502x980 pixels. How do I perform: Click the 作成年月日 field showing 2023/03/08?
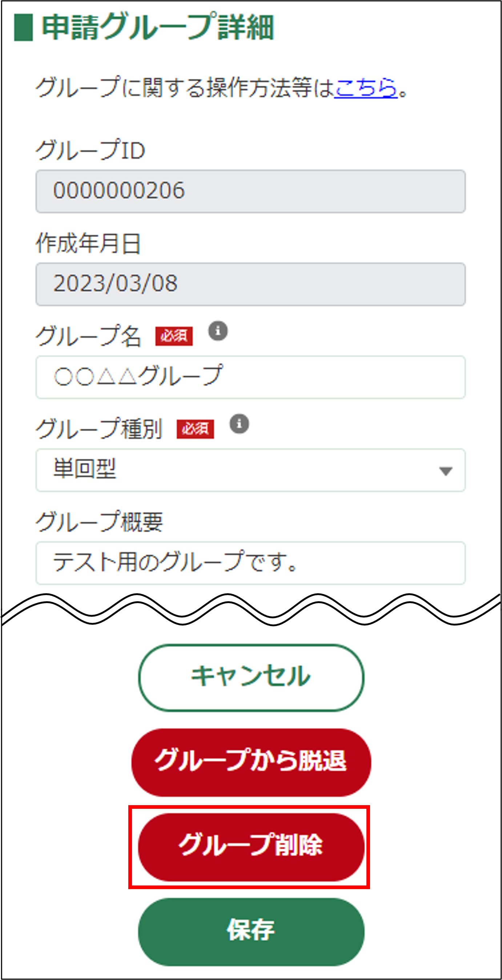point(250,284)
